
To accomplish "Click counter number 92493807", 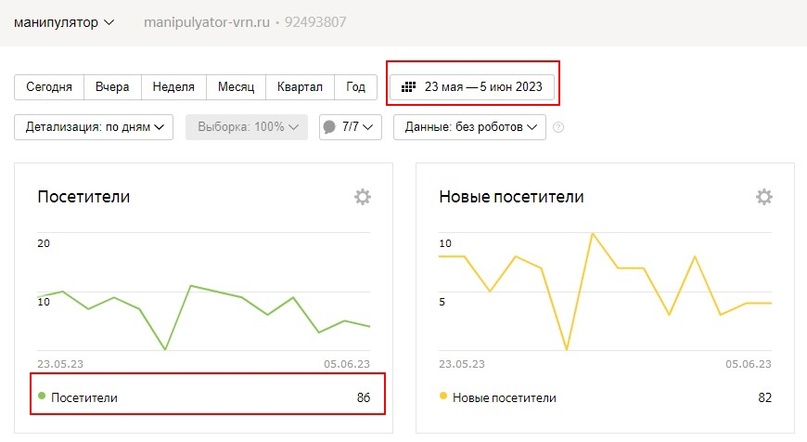I will click(x=315, y=23).
